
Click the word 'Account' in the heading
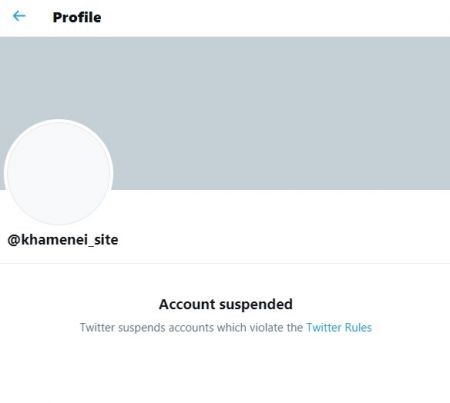[187, 304]
